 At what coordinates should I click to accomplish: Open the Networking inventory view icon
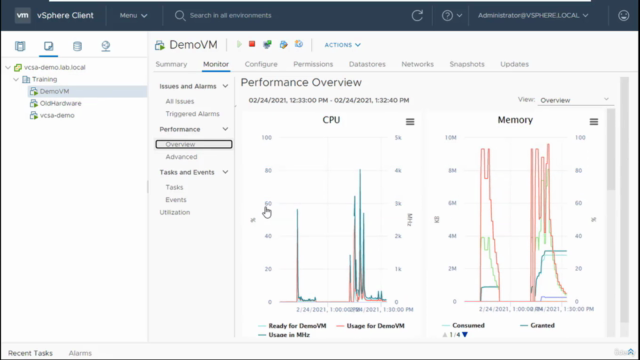coord(106,46)
